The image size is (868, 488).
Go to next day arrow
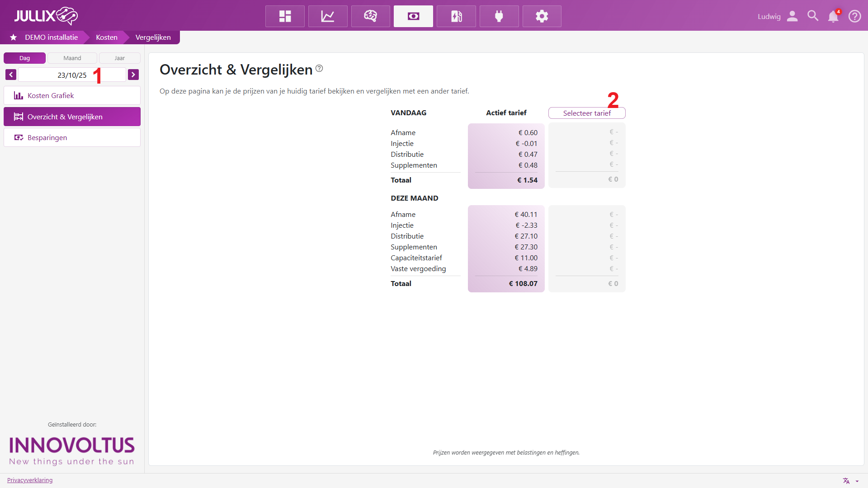coord(133,75)
